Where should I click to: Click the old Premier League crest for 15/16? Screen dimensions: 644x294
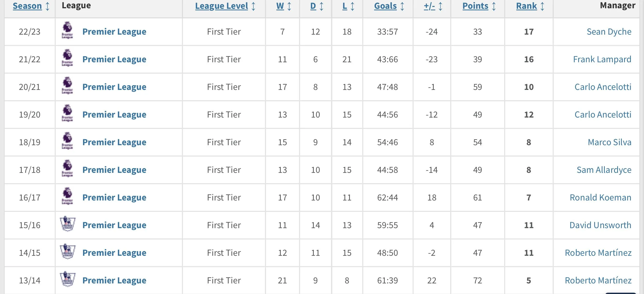(x=67, y=224)
